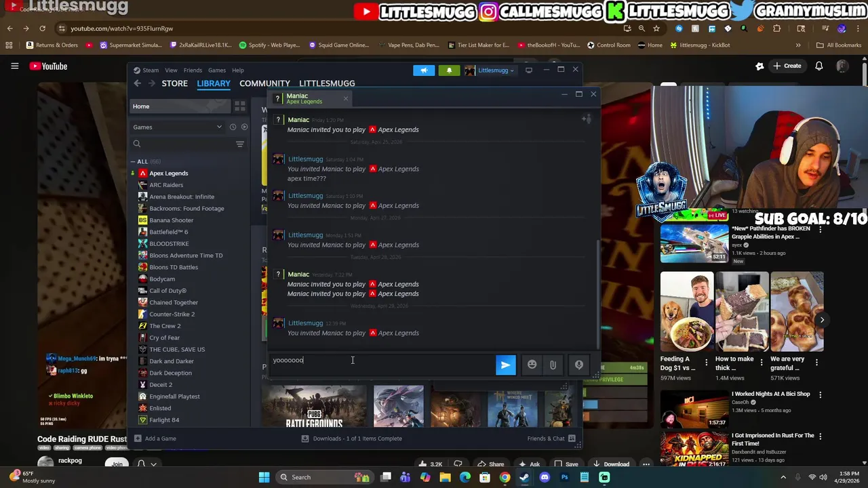Select Counter-Strike 2 in the library list
Image resolution: width=868 pixels, height=488 pixels.
pyautogui.click(x=172, y=314)
